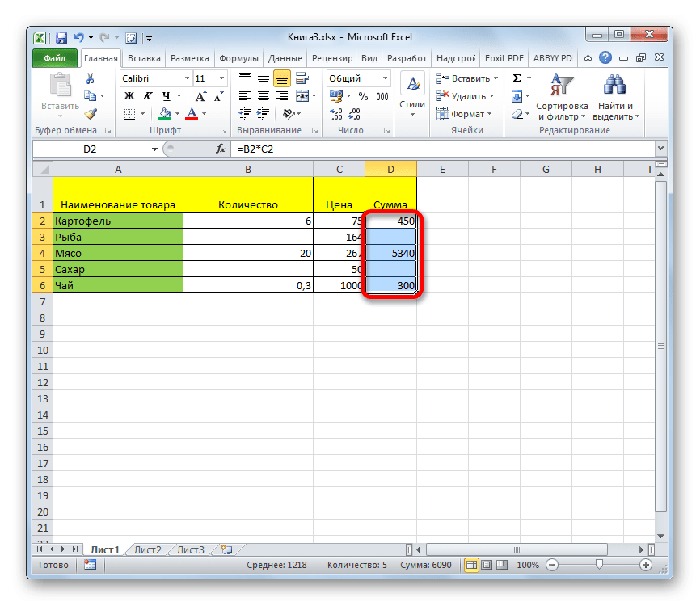
Task: Open the Формат cells dropdown
Action: click(464, 114)
